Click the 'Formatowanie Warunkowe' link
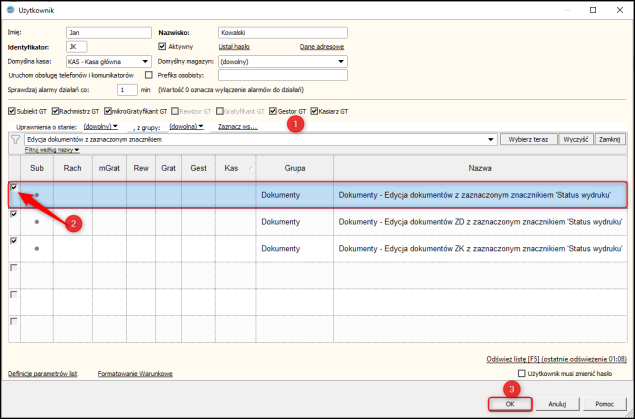 click(x=135, y=373)
